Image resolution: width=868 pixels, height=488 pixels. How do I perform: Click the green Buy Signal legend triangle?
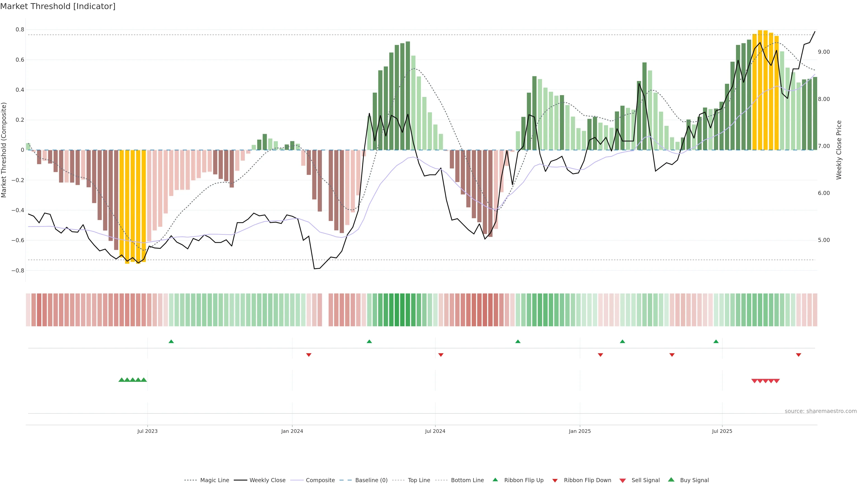pyautogui.click(x=671, y=480)
